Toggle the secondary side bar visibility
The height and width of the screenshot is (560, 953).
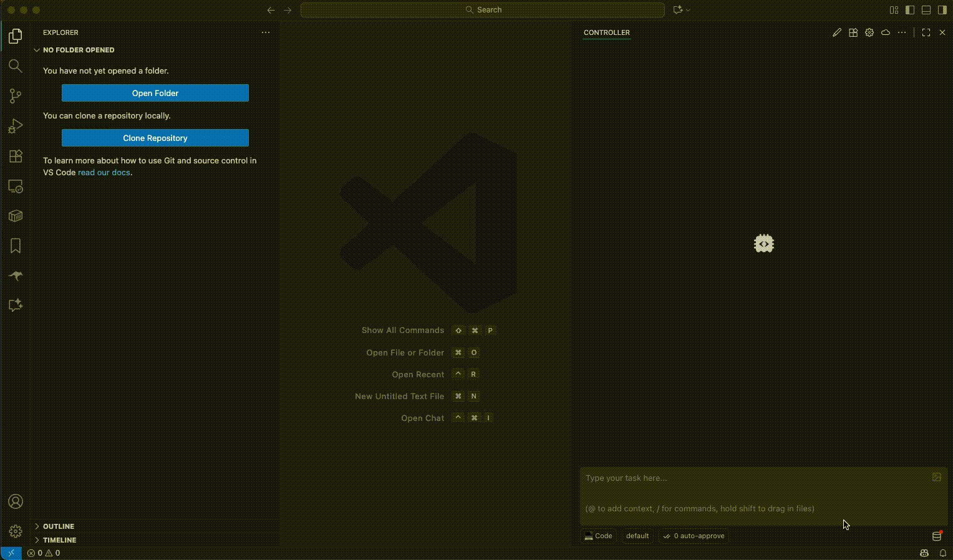tap(942, 10)
